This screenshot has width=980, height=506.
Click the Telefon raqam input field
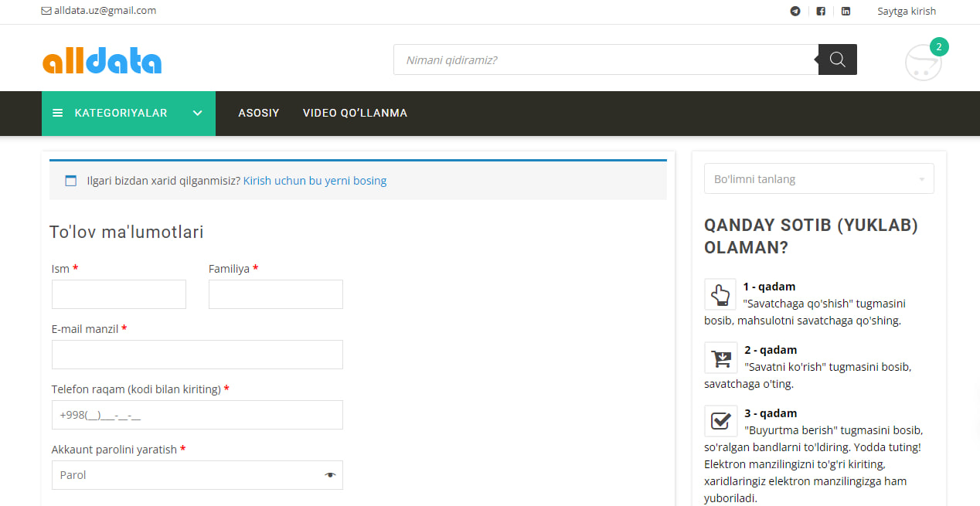point(197,415)
